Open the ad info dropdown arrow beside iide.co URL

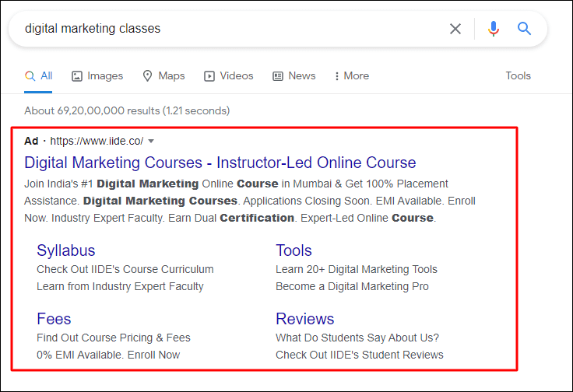click(x=151, y=141)
